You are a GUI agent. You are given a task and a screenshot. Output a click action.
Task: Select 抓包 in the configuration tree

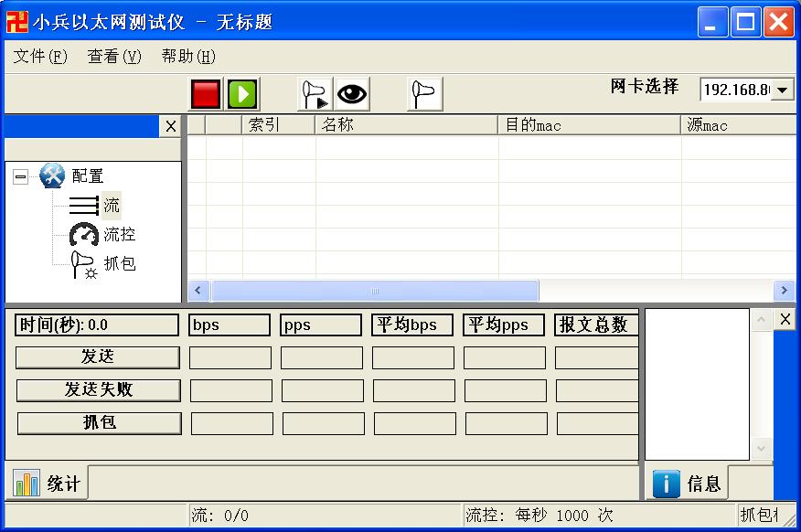coord(120,263)
